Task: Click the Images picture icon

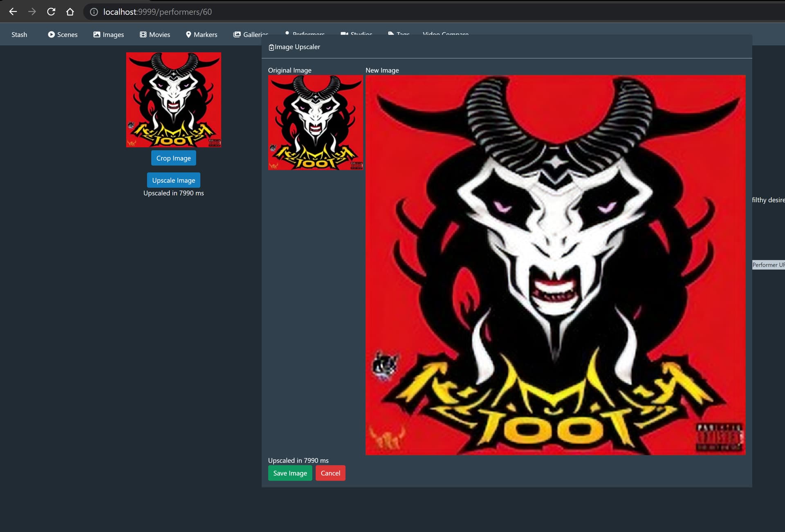Action: tap(96, 34)
